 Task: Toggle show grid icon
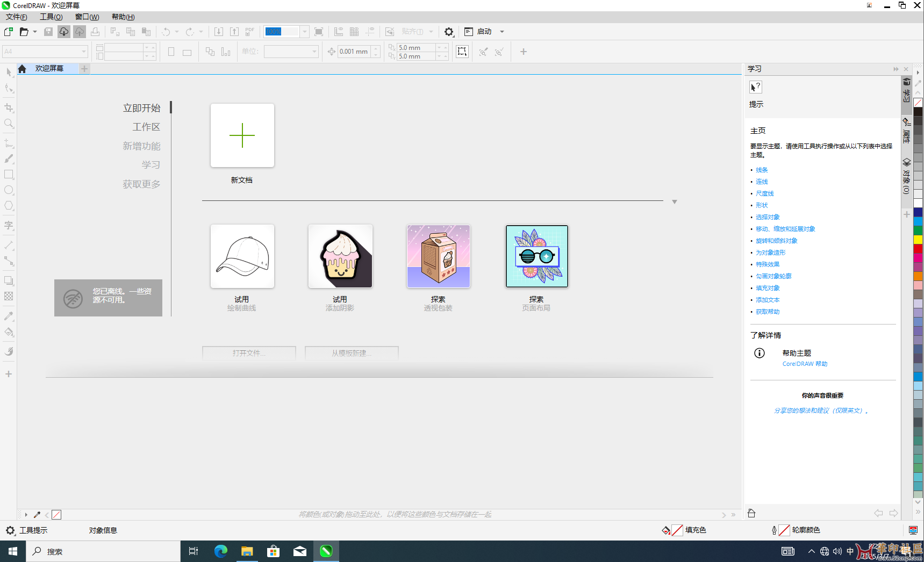pos(354,32)
